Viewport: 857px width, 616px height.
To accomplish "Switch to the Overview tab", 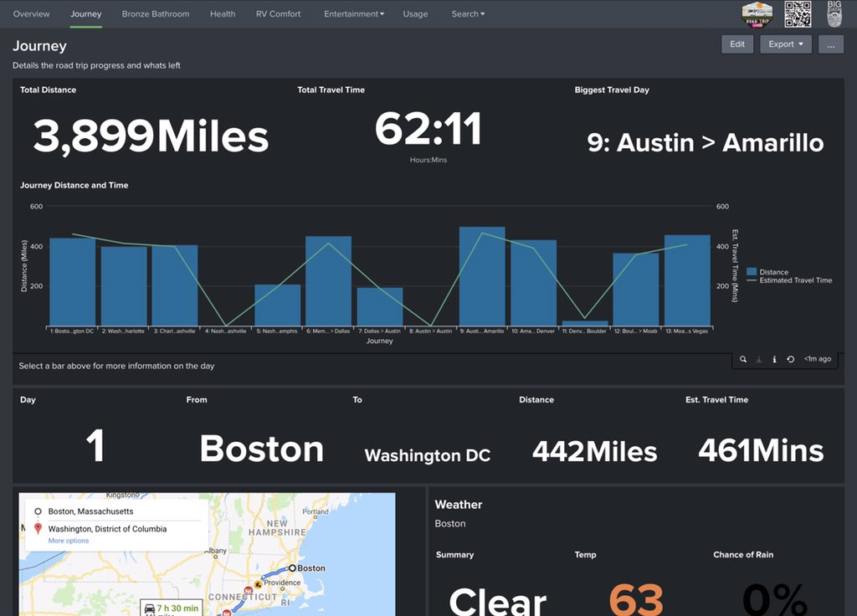I will coord(31,13).
